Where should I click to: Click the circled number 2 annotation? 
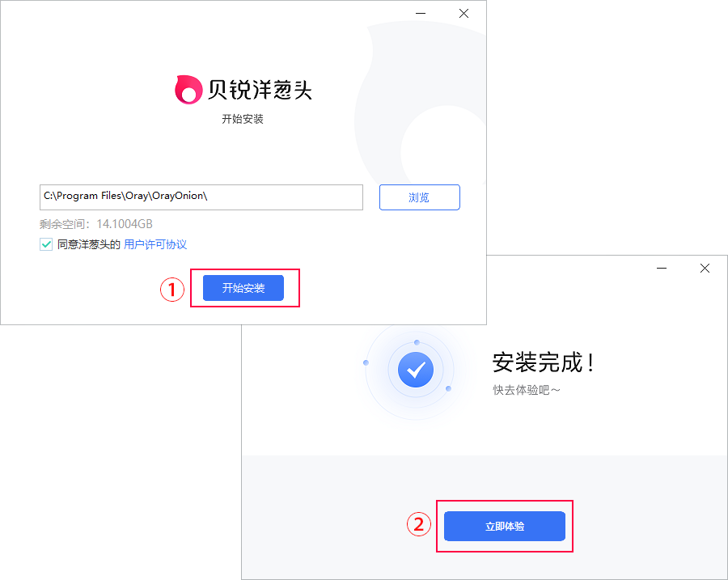tap(419, 524)
